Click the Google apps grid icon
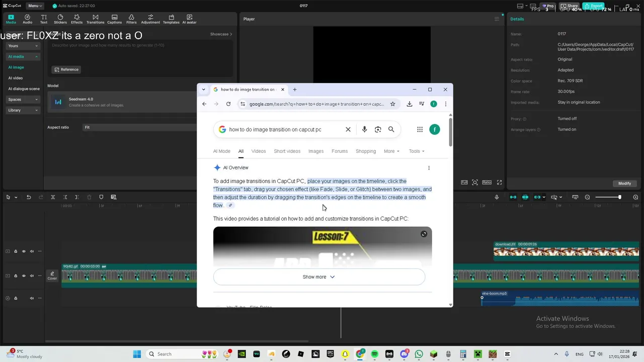 (420, 129)
